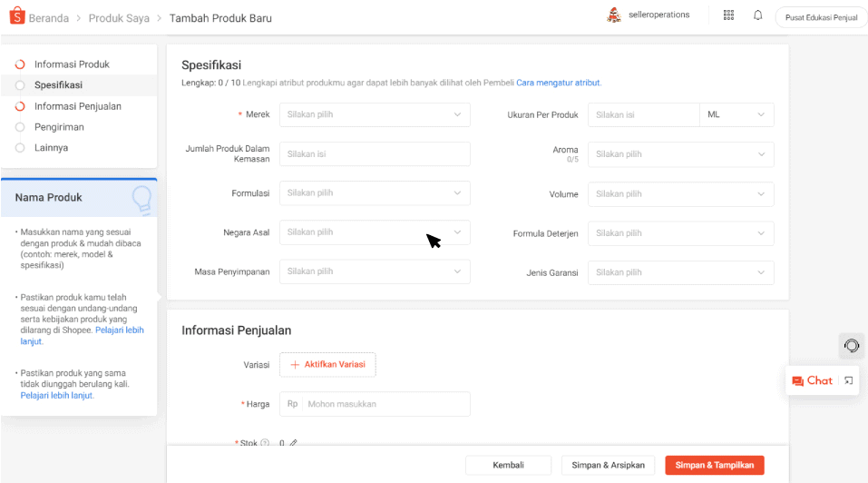Open the Negara Asal dropdown

point(375,232)
